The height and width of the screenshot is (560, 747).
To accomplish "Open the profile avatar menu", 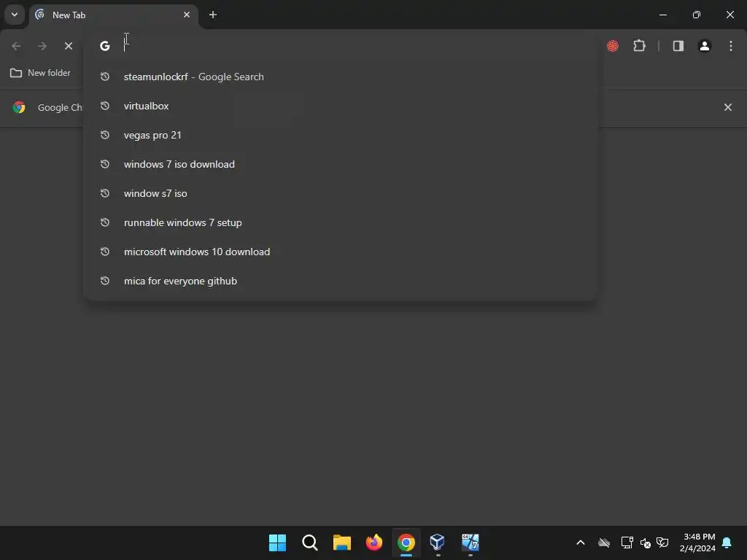I will point(705,46).
